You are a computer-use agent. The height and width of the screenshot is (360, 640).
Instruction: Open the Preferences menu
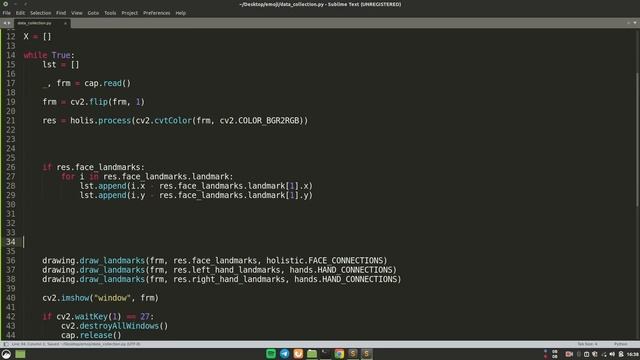156,13
